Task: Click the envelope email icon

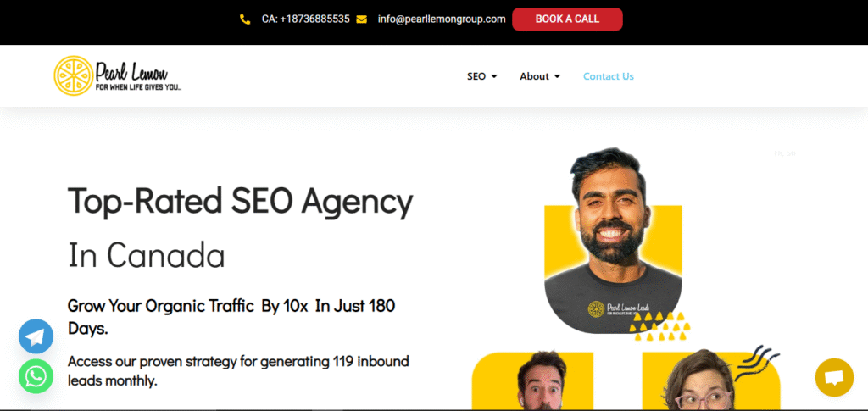Action: pyautogui.click(x=361, y=19)
